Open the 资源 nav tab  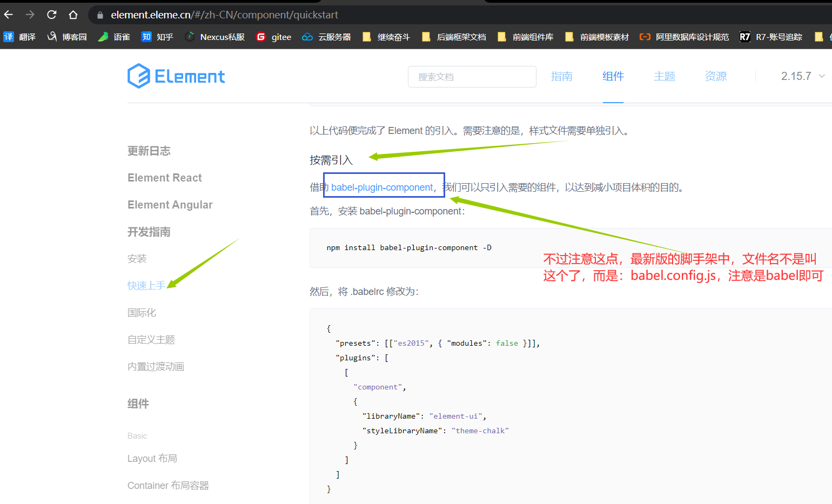[x=716, y=76]
